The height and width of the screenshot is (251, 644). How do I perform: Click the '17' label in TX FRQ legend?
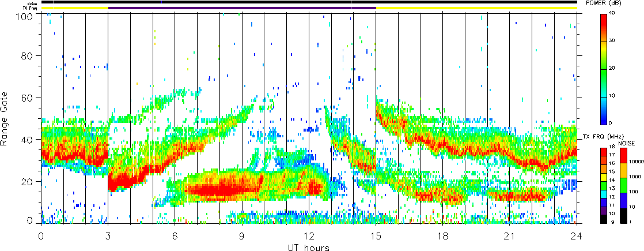(612, 155)
